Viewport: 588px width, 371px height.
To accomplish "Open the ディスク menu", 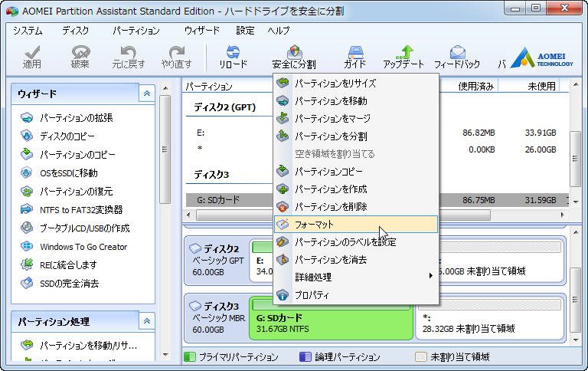I will click(75, 31).
